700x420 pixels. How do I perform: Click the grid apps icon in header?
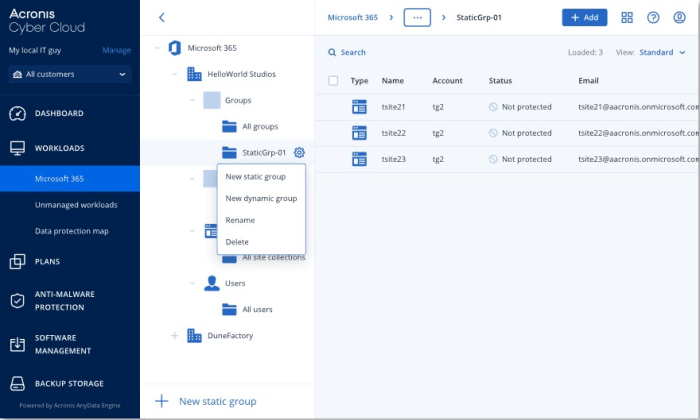tap(627, 17)
